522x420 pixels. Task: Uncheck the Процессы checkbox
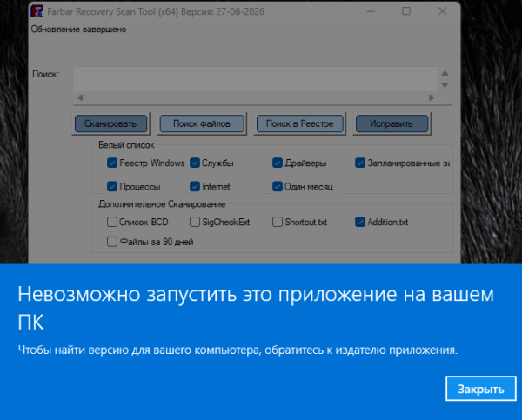(112, 186)
